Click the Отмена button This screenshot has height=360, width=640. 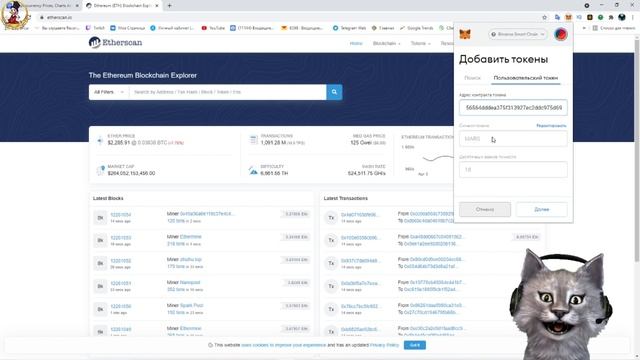[x=485, y=209]
